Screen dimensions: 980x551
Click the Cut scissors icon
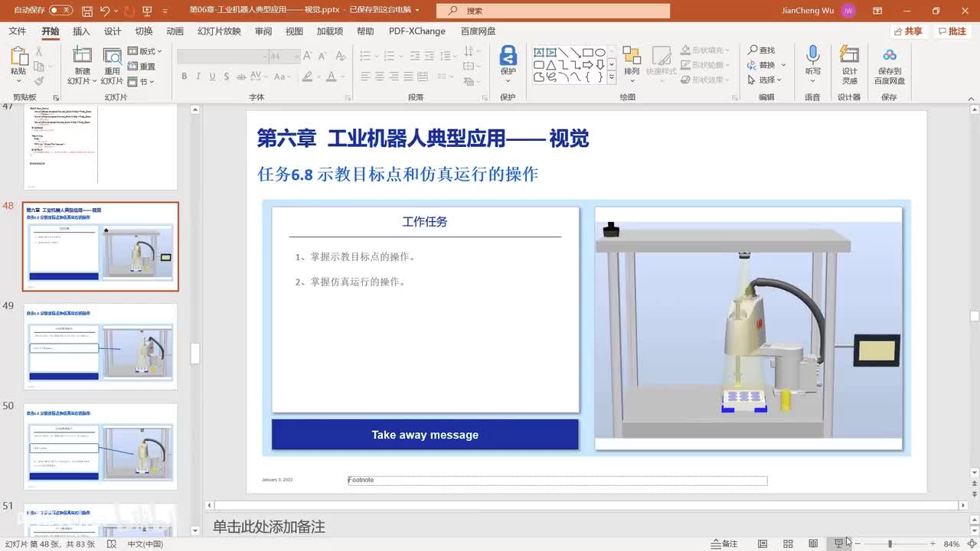click(x=38, y=51)
